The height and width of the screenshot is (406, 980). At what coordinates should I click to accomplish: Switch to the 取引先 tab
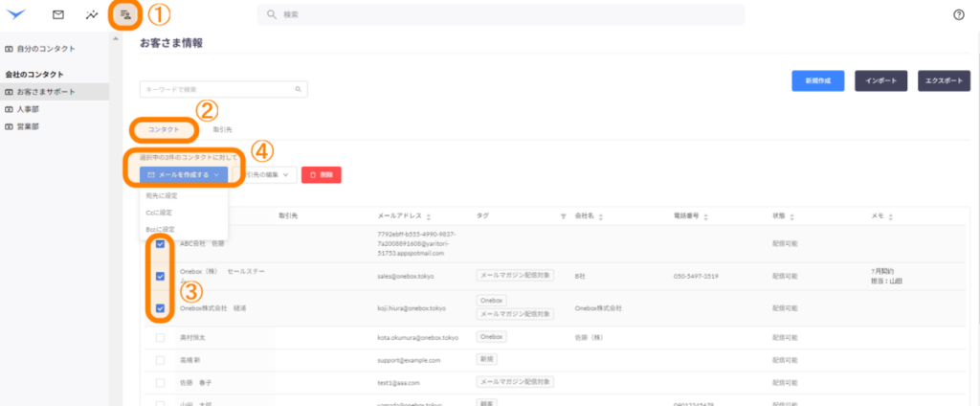tap(223, 128)
